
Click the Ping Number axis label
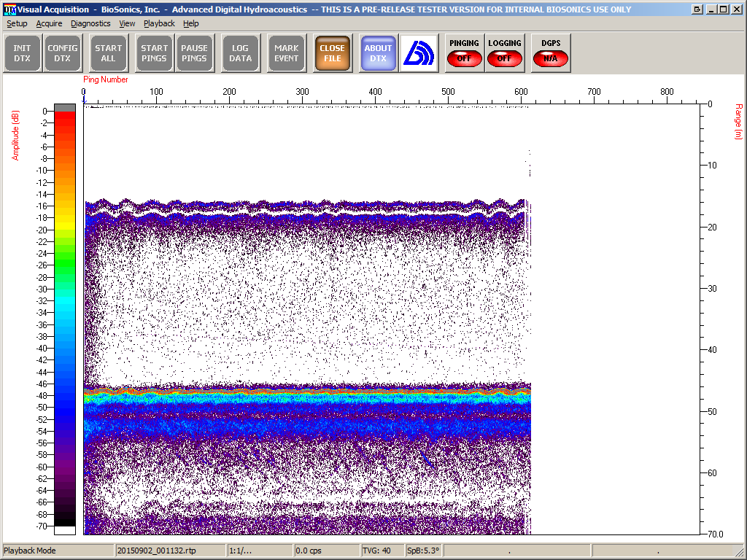coord(105,79)
